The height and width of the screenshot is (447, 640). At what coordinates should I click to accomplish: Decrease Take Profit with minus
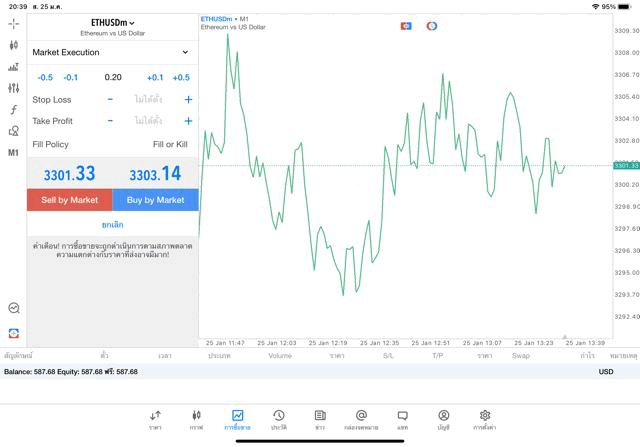pos(110,121)
